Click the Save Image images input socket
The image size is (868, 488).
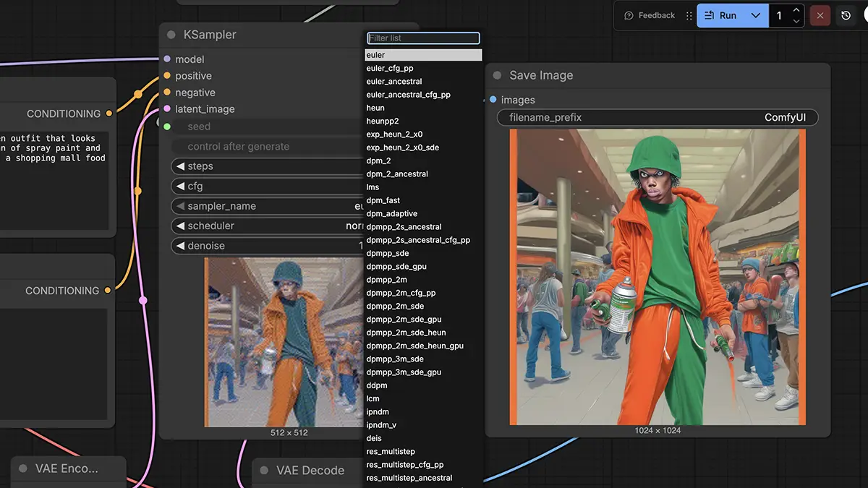click(x=493, y=100)
